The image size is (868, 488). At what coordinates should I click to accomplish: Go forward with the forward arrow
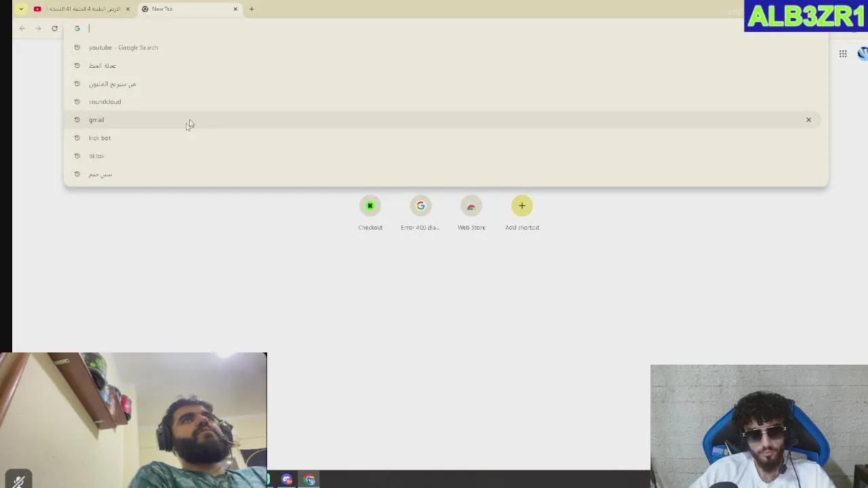pos(38,28)
